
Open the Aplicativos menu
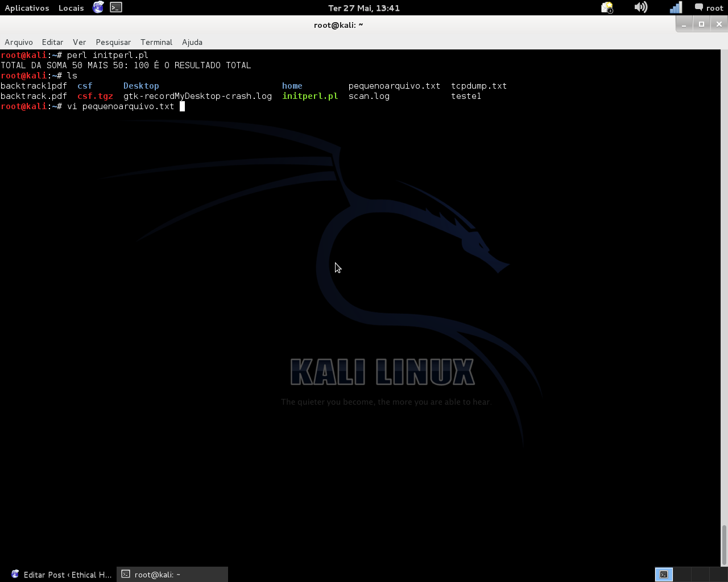pos(27,8)
